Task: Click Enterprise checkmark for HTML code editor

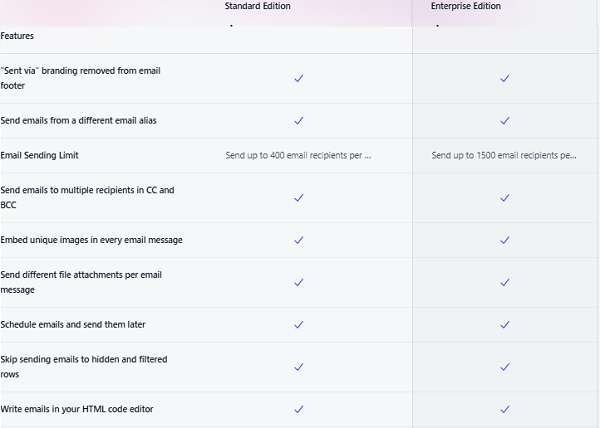Action: [x=505, y=409]
